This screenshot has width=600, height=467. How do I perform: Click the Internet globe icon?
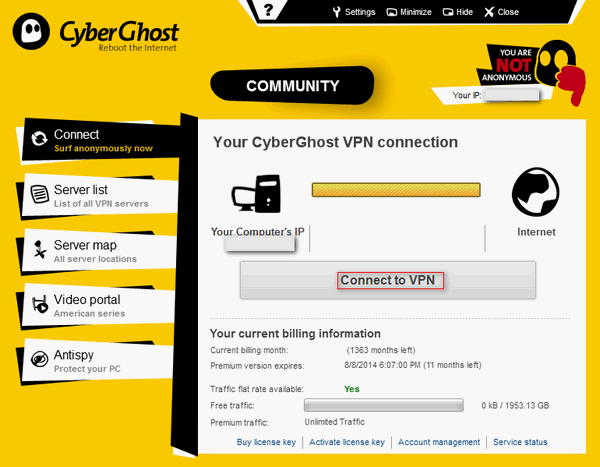click(535, 192)
